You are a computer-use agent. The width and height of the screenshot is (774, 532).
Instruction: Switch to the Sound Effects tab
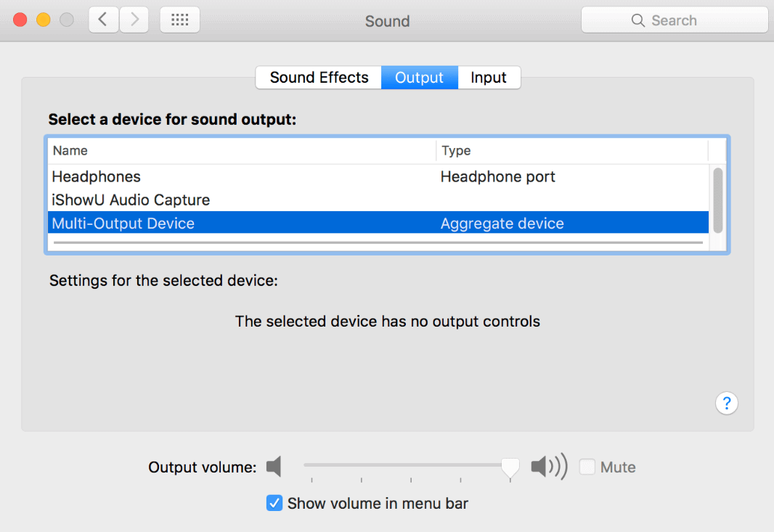(319, 78)
